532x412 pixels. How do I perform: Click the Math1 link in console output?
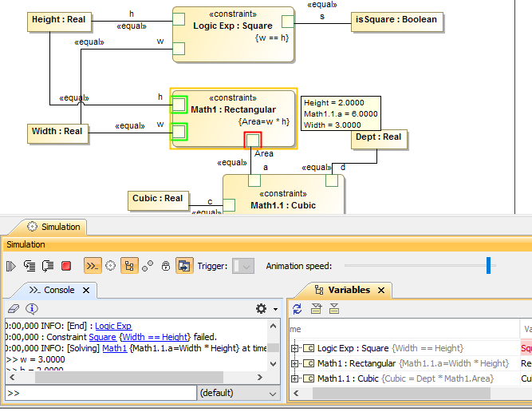(x=114, y=348)
